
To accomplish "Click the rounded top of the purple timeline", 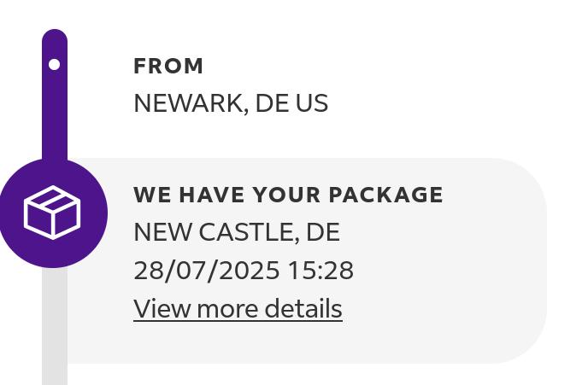I will pyautogui.click(x=55, y=38).
